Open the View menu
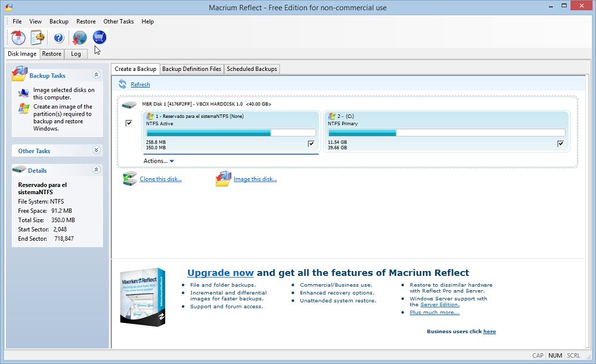The height and width of the screenshot is (364, 596). coord(35,21)
